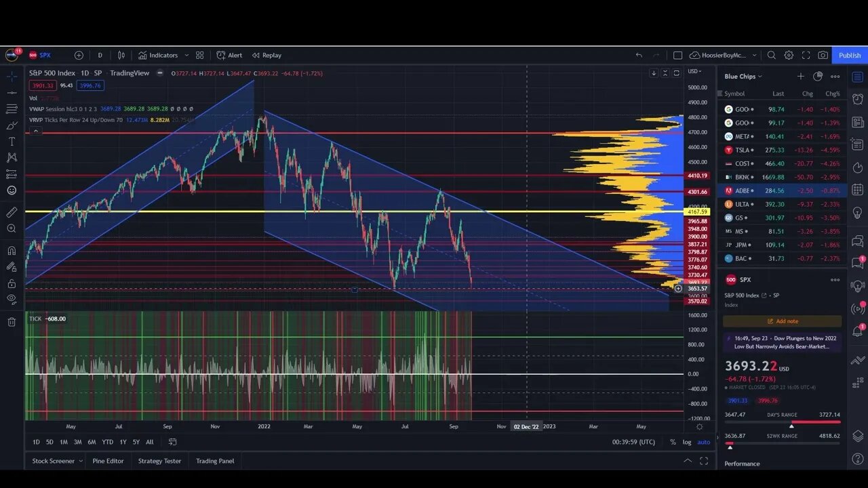Add a symbol to the watchlist

[801, 77]
